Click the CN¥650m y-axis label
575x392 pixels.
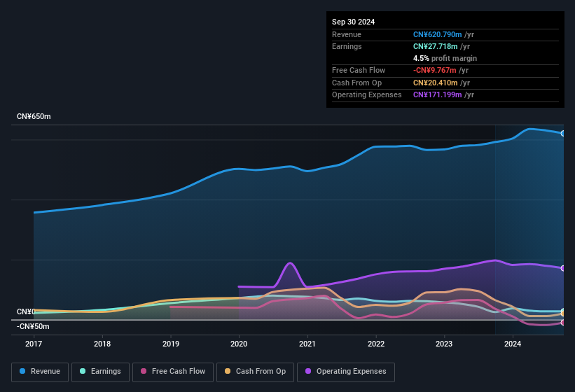tap(34, 116)
